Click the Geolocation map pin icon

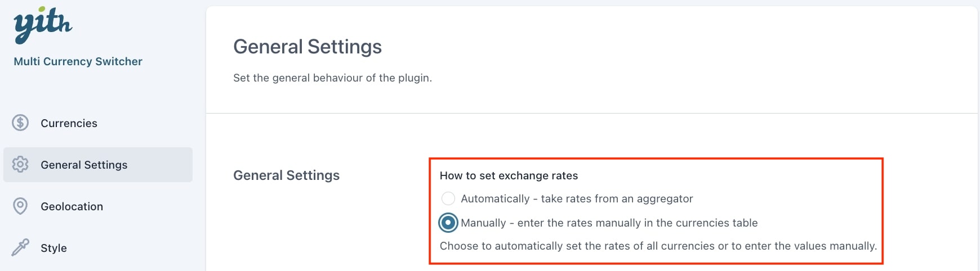pos(20,206)
